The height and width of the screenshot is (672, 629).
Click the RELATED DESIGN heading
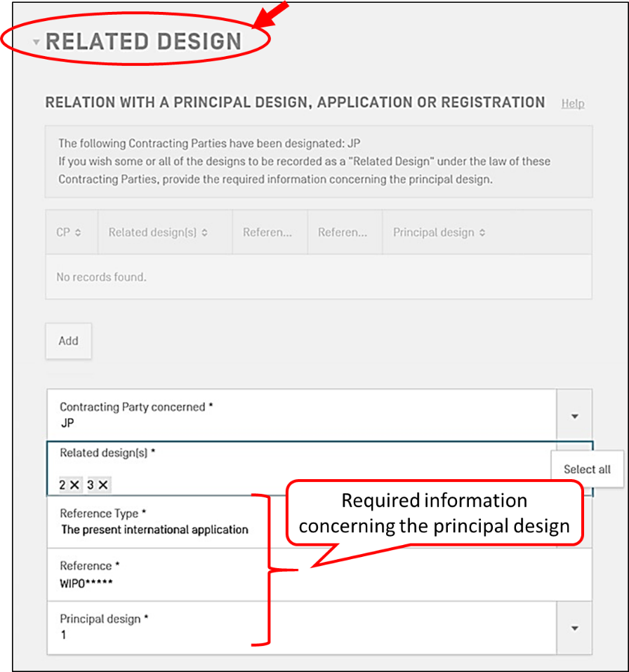144,41
